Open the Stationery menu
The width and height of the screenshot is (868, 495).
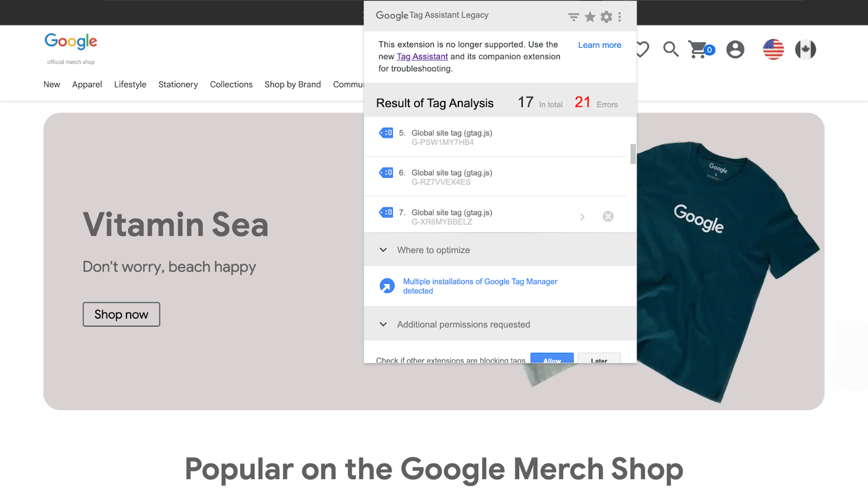point(178,85)
